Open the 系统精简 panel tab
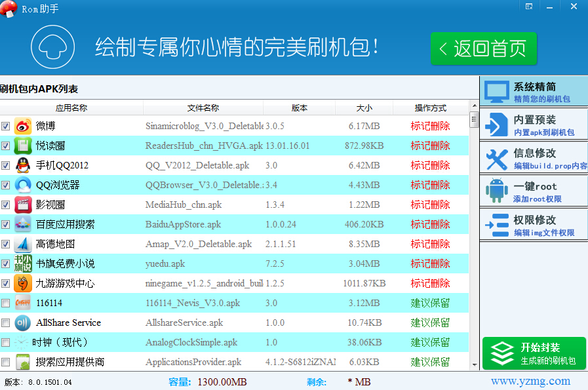The image size is (588, 390). pos(534,91)
